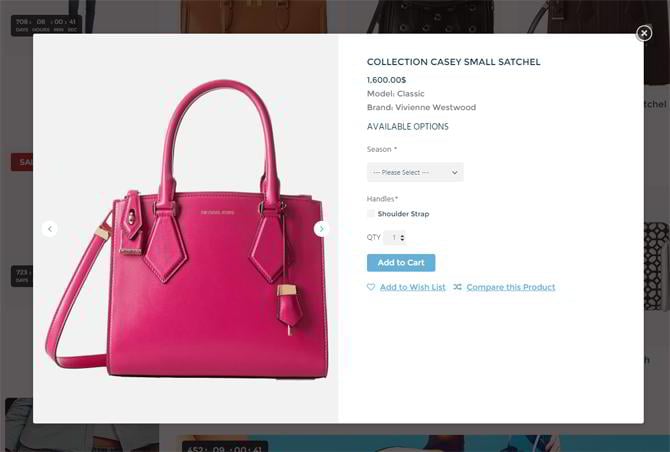Click the red SALE badge behind popup
Screen dimensions: 670x452
[x=22, y=162]
